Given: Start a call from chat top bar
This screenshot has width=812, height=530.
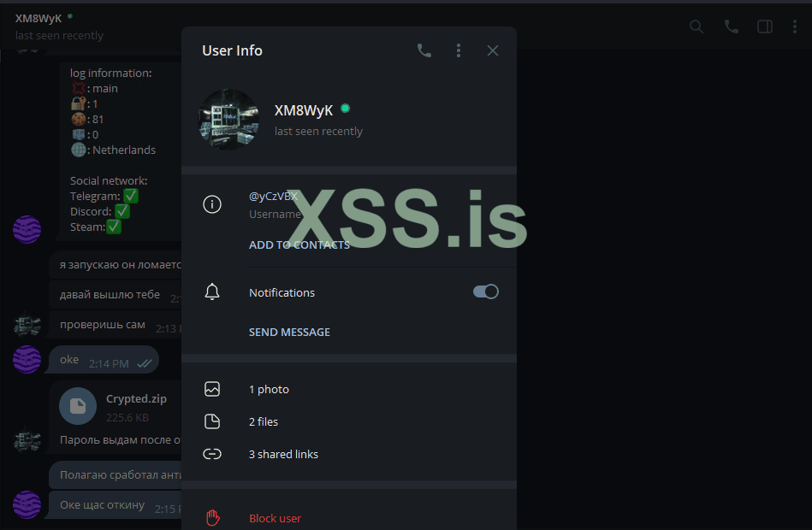Looking at the screenshot, I should [x=732, y=26].
